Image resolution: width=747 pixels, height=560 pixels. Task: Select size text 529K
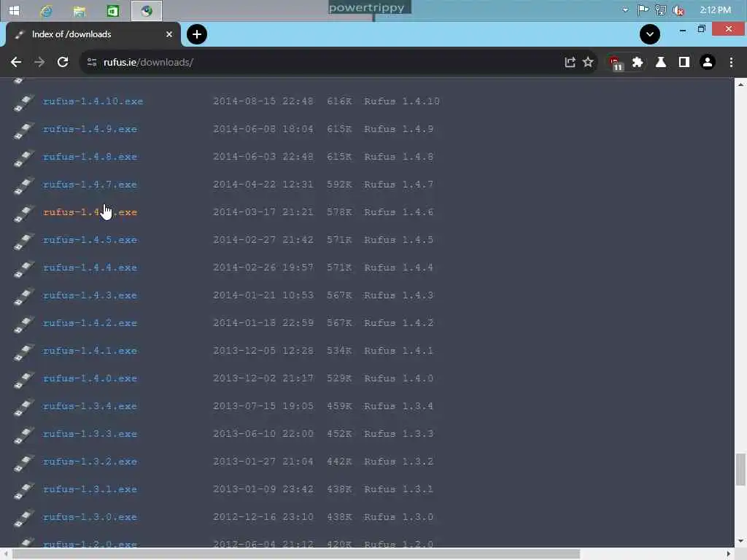click(x=339, y=378)
